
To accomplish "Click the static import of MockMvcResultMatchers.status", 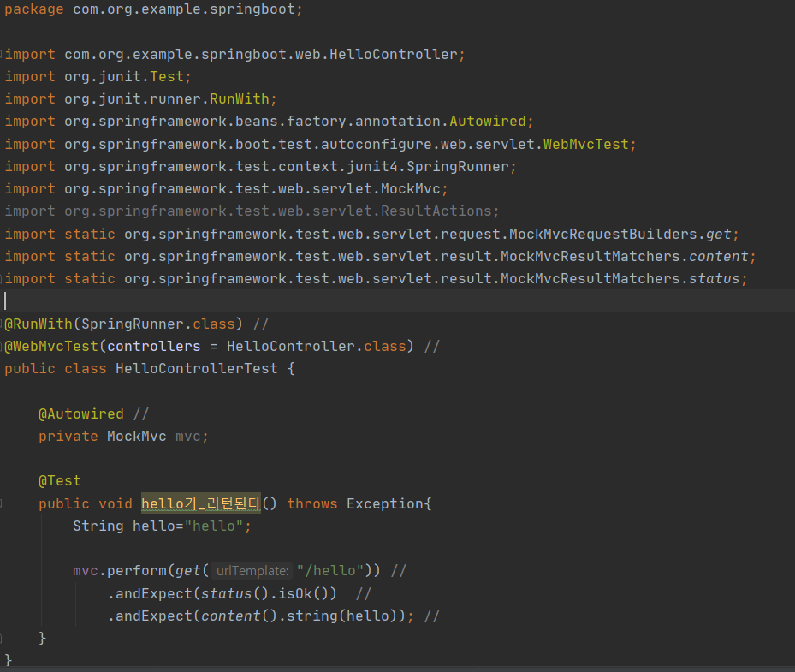I will coord(377,278).
